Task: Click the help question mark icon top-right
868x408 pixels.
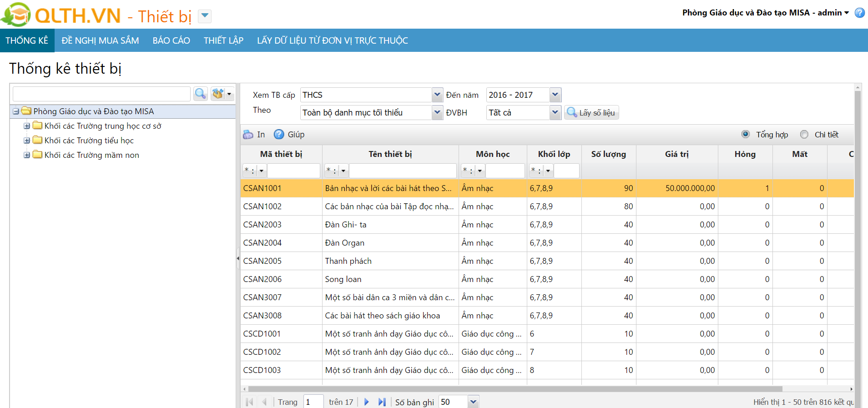Action: click(x=859, y=13)
